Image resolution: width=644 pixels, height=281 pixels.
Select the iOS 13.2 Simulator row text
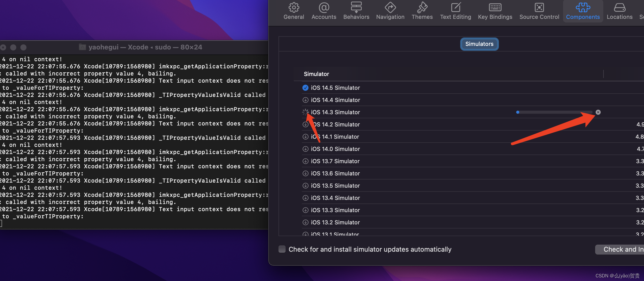[x=335, y=222]
